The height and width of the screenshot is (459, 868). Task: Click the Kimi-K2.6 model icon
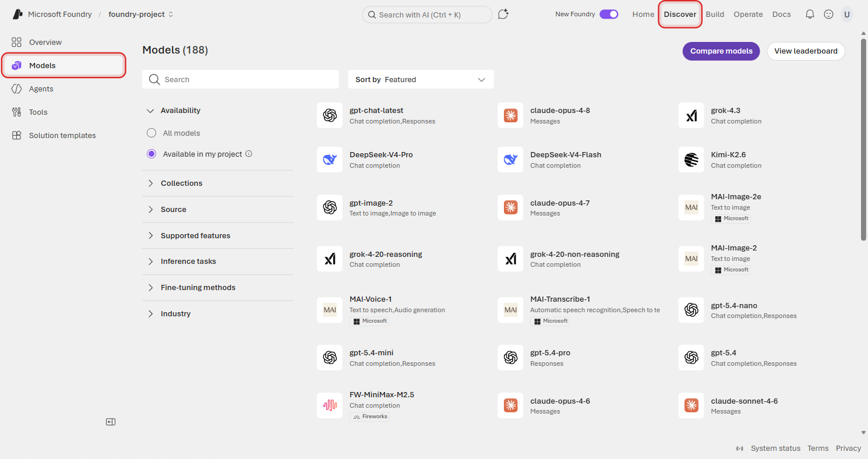point(691,160)
